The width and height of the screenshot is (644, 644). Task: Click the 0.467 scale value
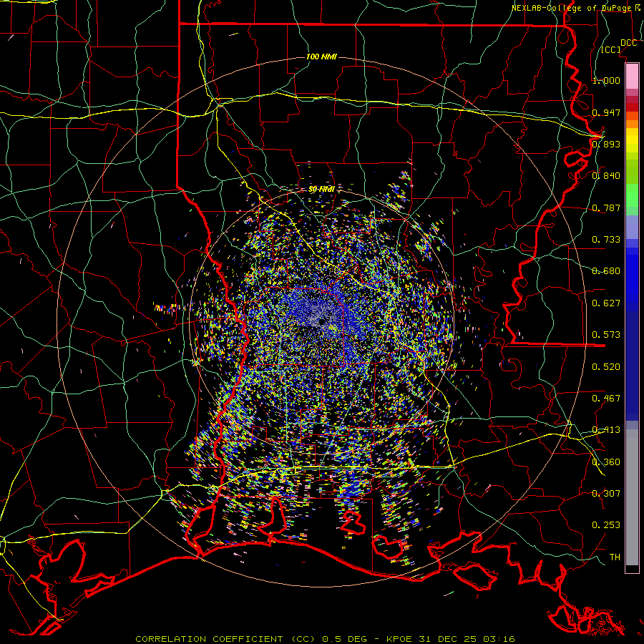606,399
